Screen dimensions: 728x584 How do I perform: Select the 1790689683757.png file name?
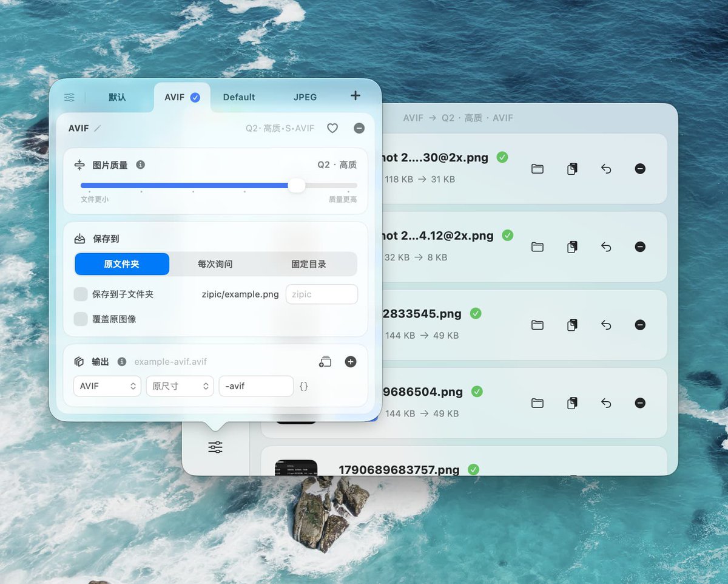click(x=399, y=470)
